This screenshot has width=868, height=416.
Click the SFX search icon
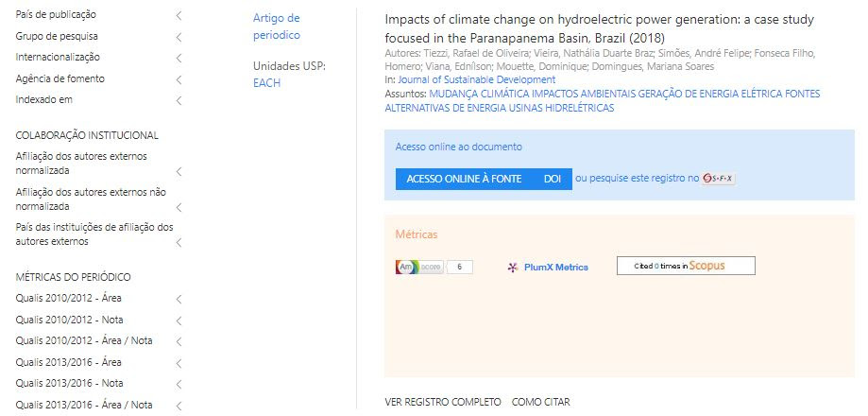point(718,179)
